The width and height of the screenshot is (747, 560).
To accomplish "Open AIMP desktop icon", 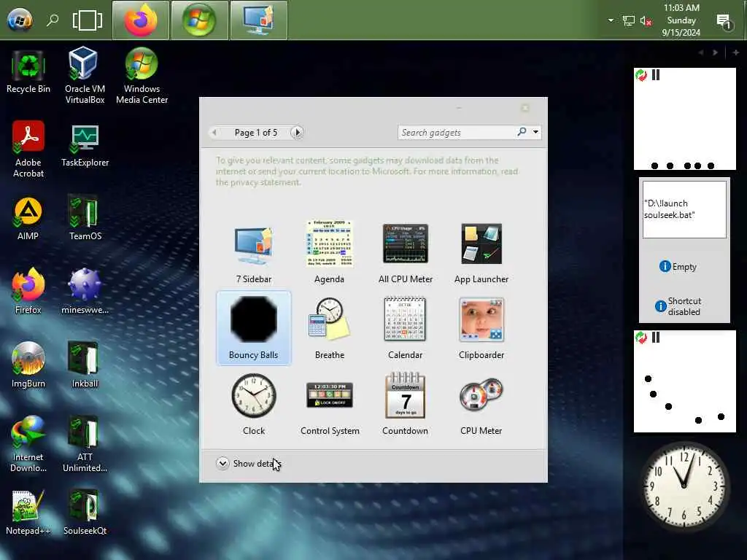I will [28, 219].
